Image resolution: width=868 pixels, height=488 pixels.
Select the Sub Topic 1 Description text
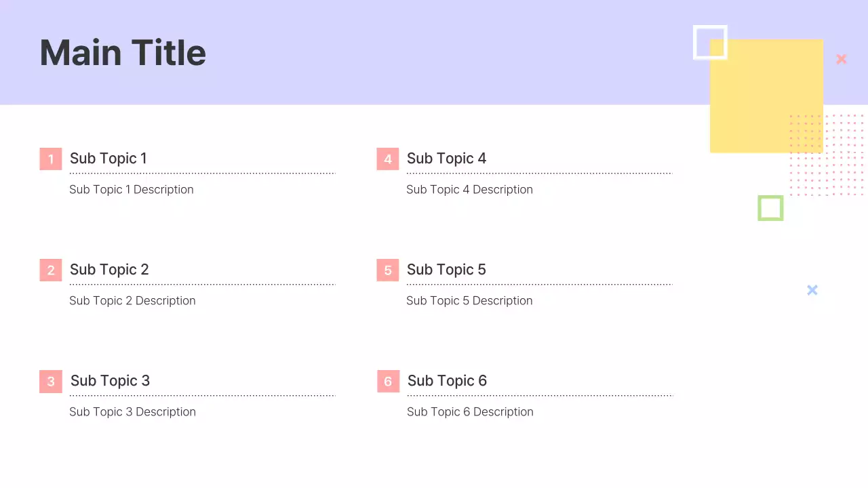[x=132, y=190]
